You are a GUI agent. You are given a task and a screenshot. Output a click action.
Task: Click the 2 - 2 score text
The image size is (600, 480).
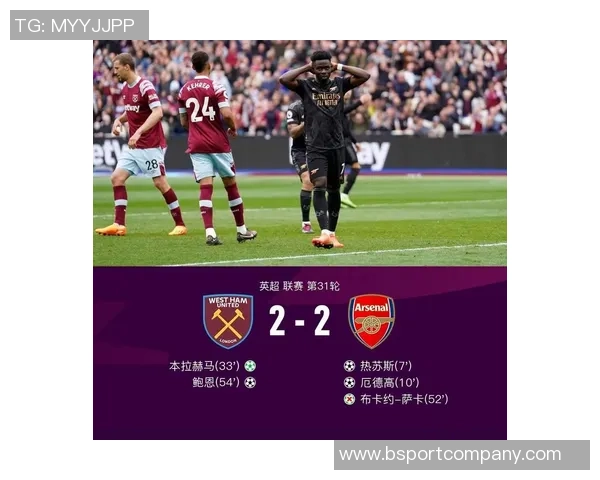pyautogui.click(x=300, y=321)
